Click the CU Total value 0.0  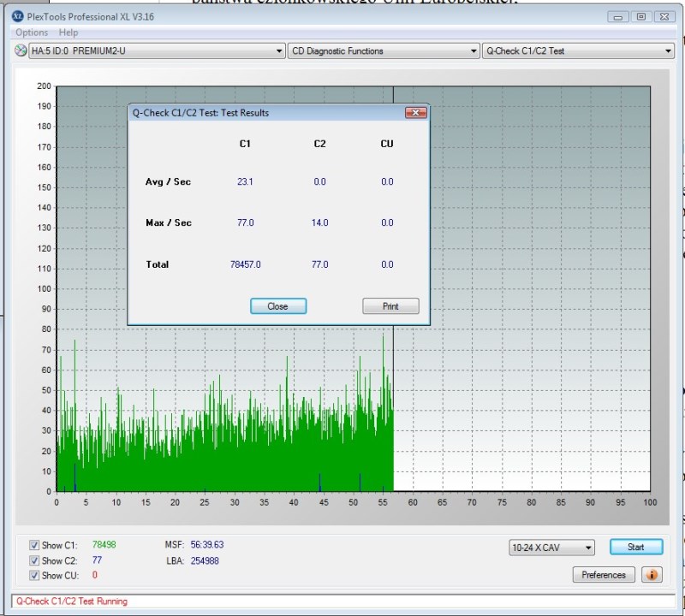[x=387, y=264]
